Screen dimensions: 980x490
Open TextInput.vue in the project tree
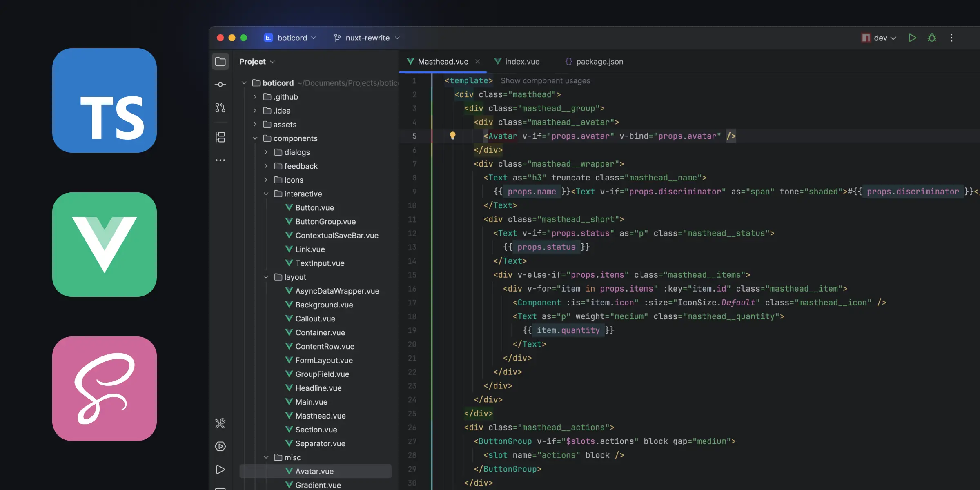click(x=315, y=263)
